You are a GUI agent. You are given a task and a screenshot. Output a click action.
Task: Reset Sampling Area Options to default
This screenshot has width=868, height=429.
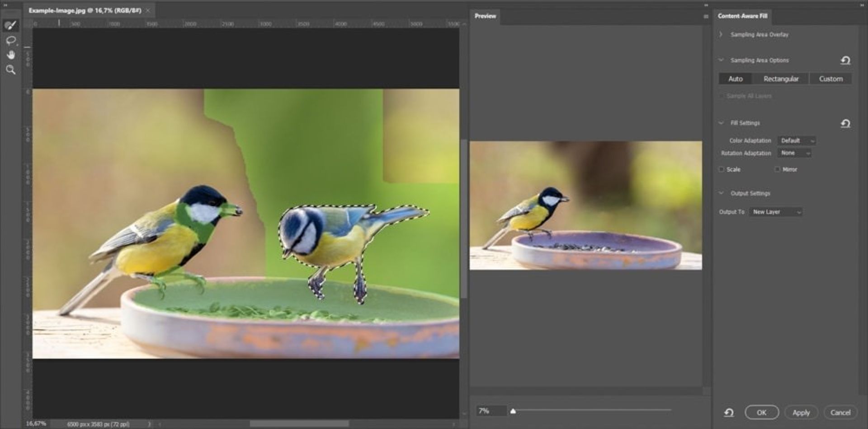(845, 61)
